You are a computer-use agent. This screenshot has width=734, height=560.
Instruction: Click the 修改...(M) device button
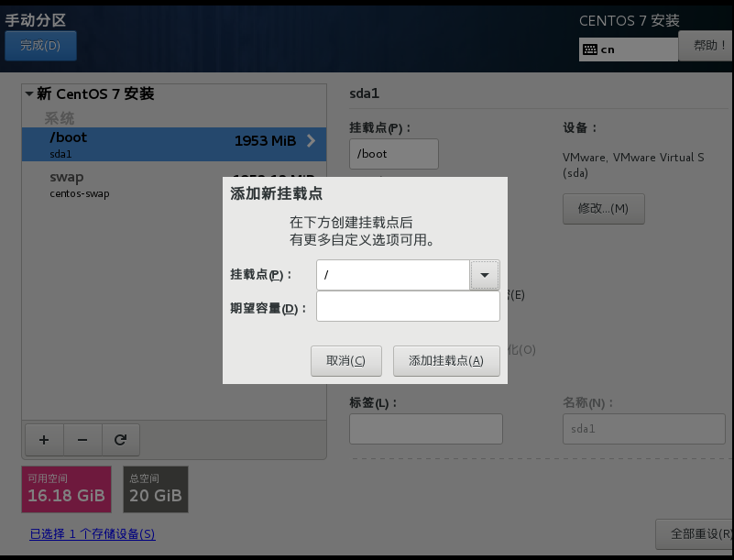(x=603, y=208)
